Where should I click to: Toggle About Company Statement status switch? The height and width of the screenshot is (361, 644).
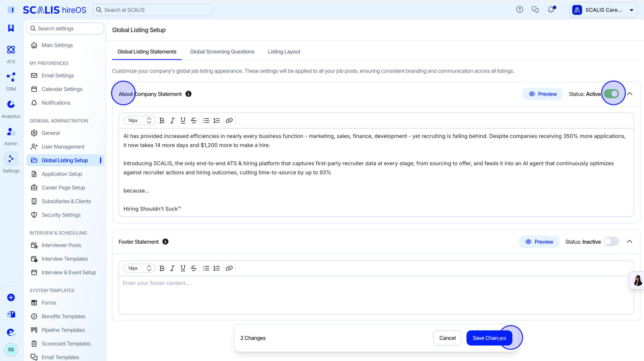pos(611,94)
